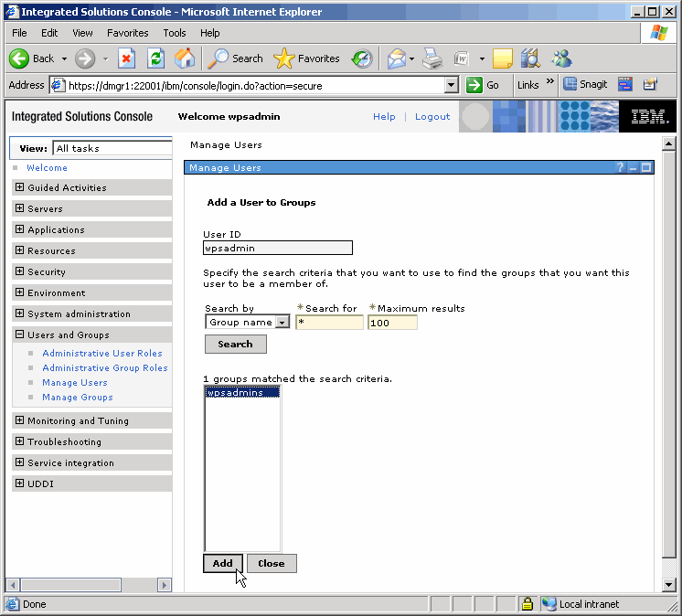
Task: Click the Add button
Action: pyautogui.click(x=222, y=563)
